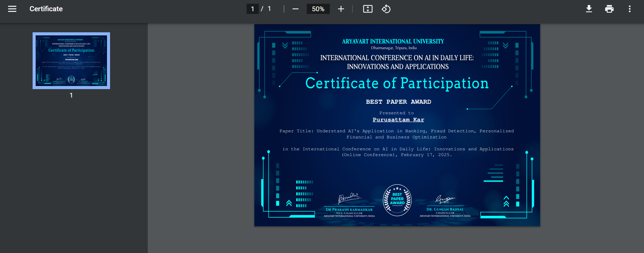Click the zoom in plus icon
644x253 pixels.
tap(341, 9)
